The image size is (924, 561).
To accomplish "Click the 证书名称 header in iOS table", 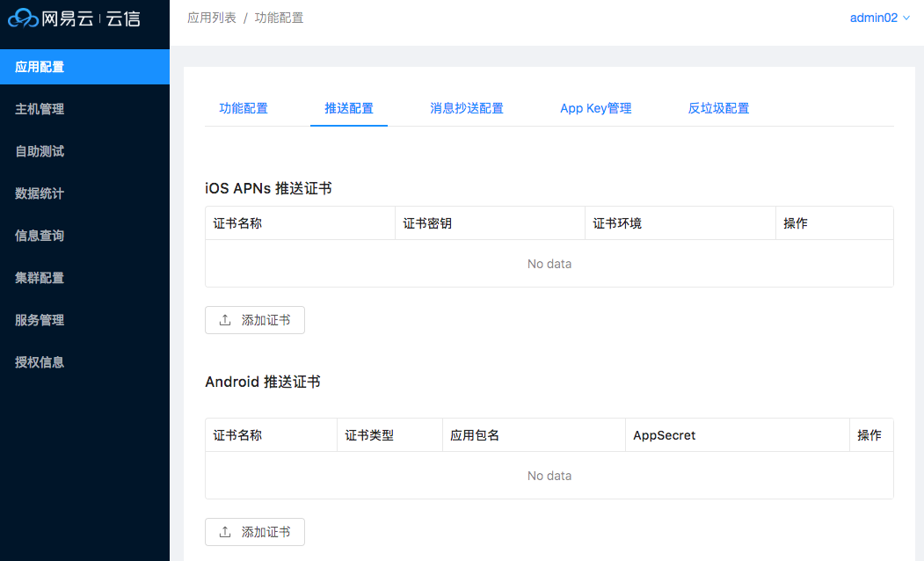I will [x=237, y=223].
